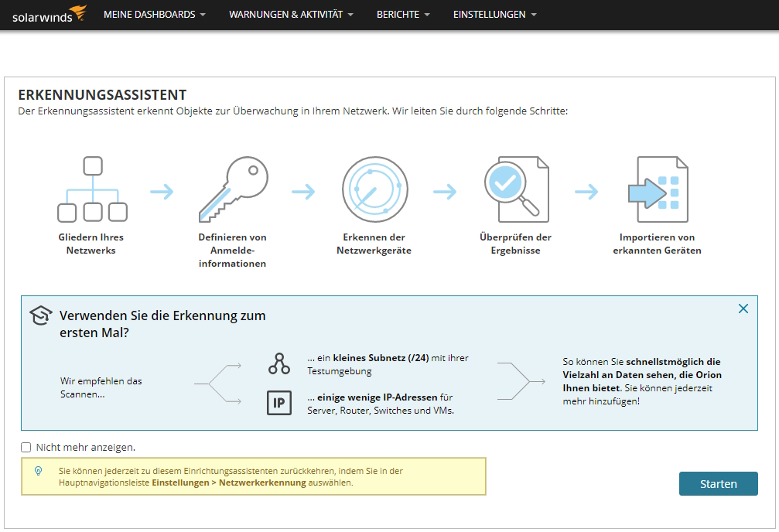Click the graduation cap icon in the info panel
The image size is (779, 532).
click(x=41, y=315)
